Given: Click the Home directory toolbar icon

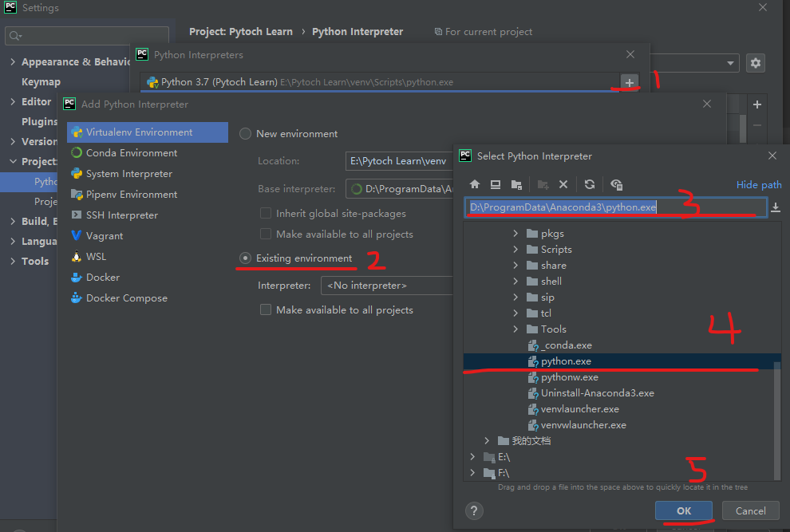Looking at the screenshot, I should click(475, 184).
